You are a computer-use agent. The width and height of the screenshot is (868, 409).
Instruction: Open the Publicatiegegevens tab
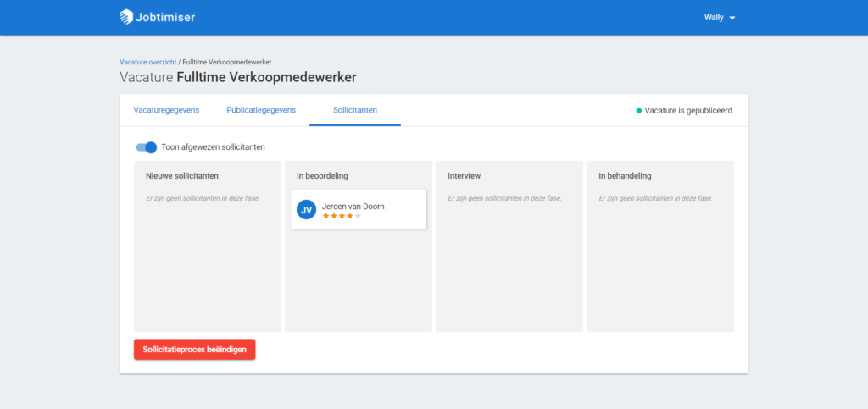[x=261, y=110]
